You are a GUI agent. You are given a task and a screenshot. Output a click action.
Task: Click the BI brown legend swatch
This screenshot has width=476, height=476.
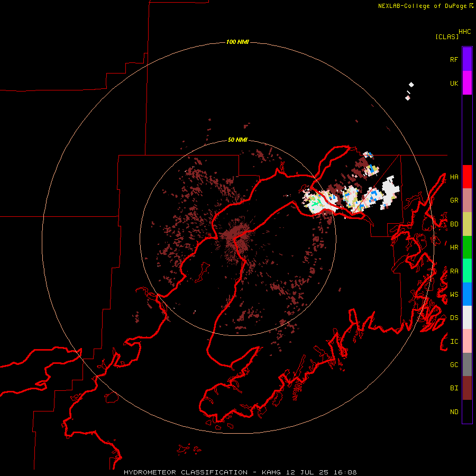(x=467, y=388)
